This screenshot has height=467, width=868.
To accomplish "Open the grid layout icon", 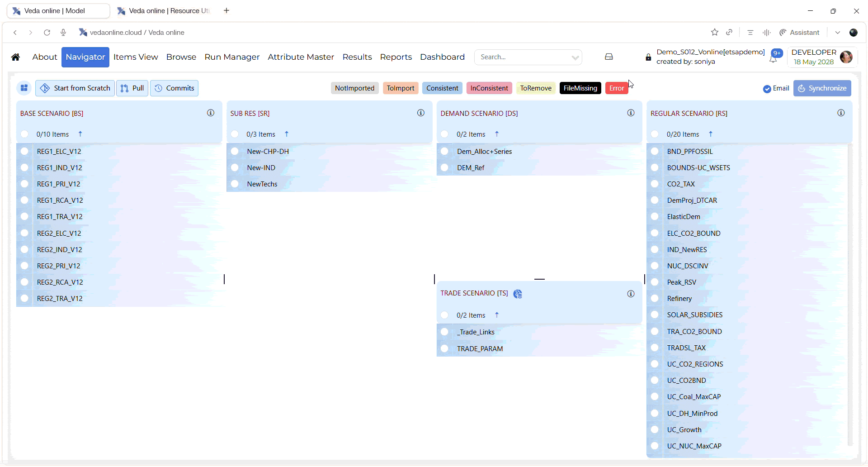I will tap(24, 88).
